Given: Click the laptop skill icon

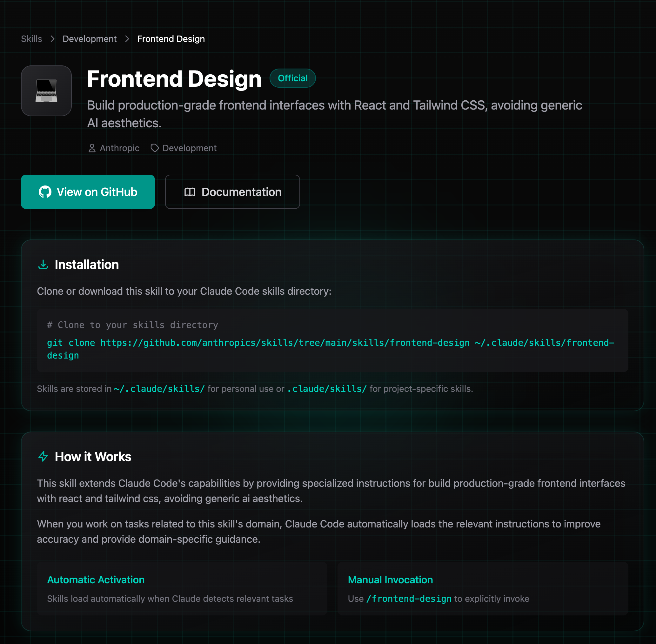Looking at the screenshot, I should click(46, 91).
